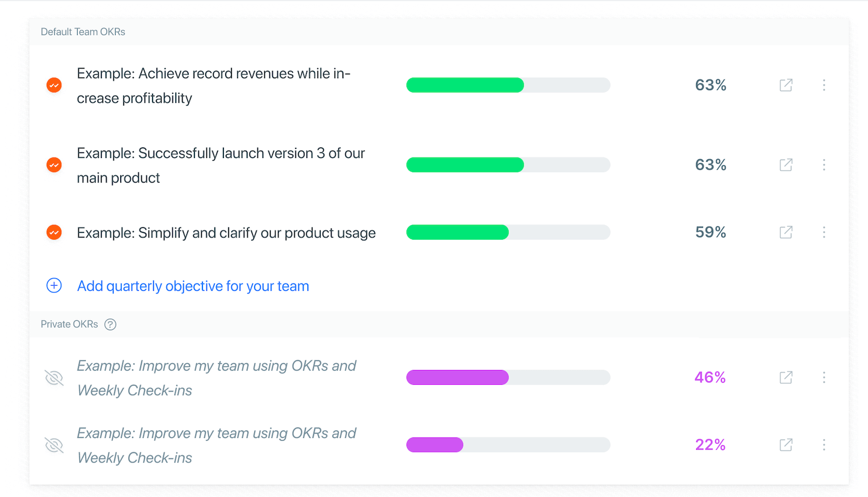Open the Achieve record revenues objective in a new view

[786, 85]
